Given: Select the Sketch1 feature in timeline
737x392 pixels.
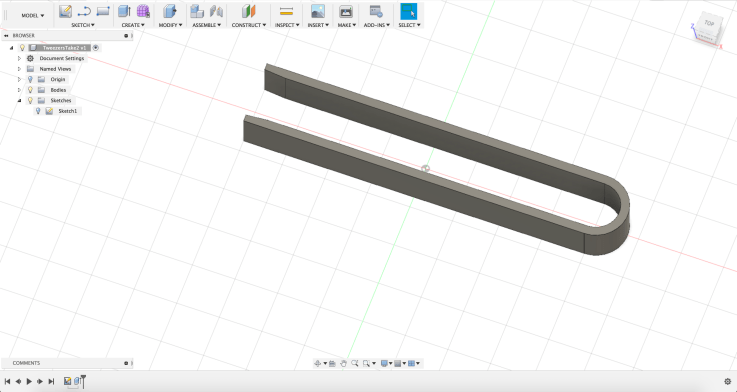Looking at the screenshot, I should (67, 381).
